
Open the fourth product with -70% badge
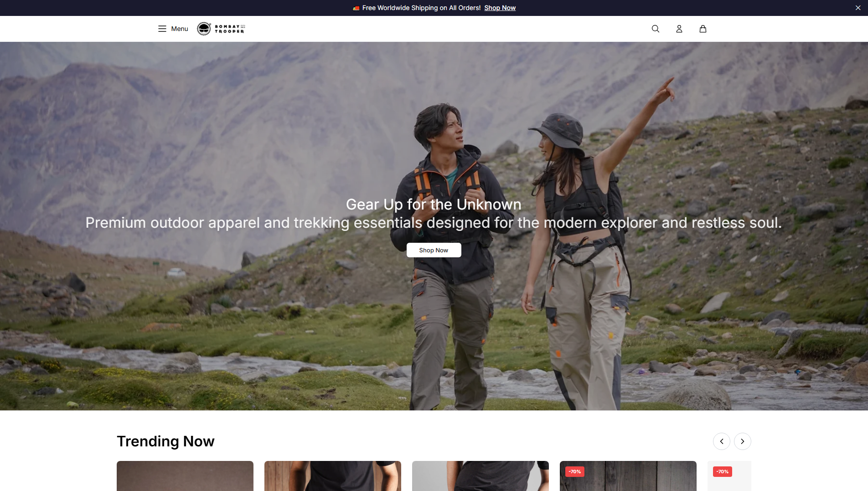[x=628, y=476]
